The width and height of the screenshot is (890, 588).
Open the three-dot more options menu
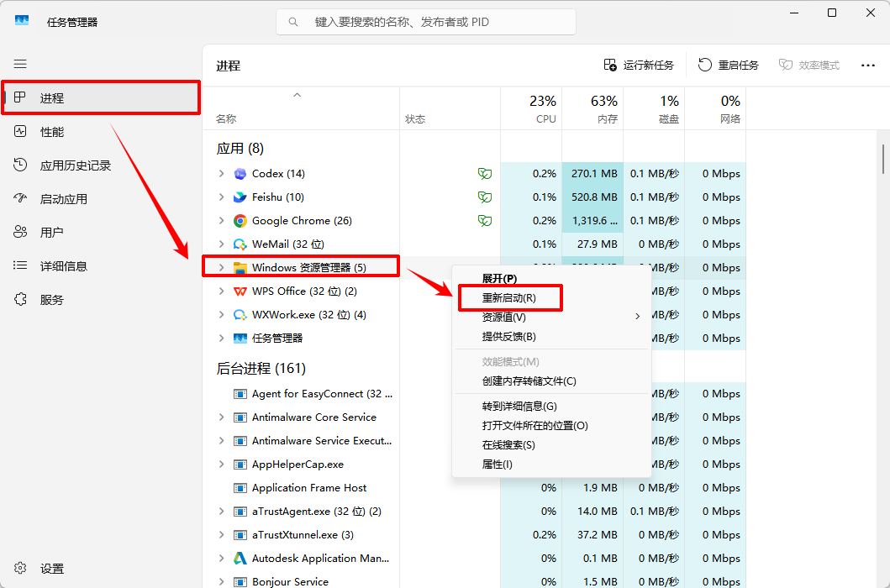(868, 66)
